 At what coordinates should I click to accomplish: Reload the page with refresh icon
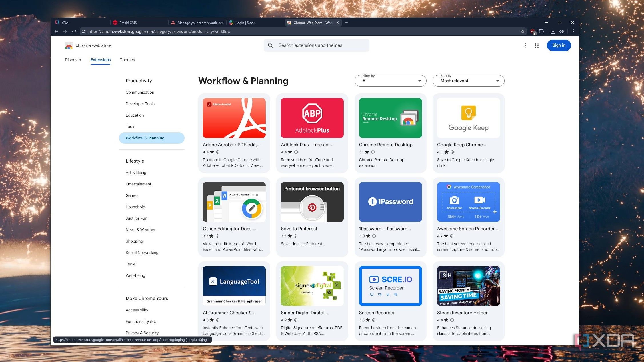tap(74, 31)
